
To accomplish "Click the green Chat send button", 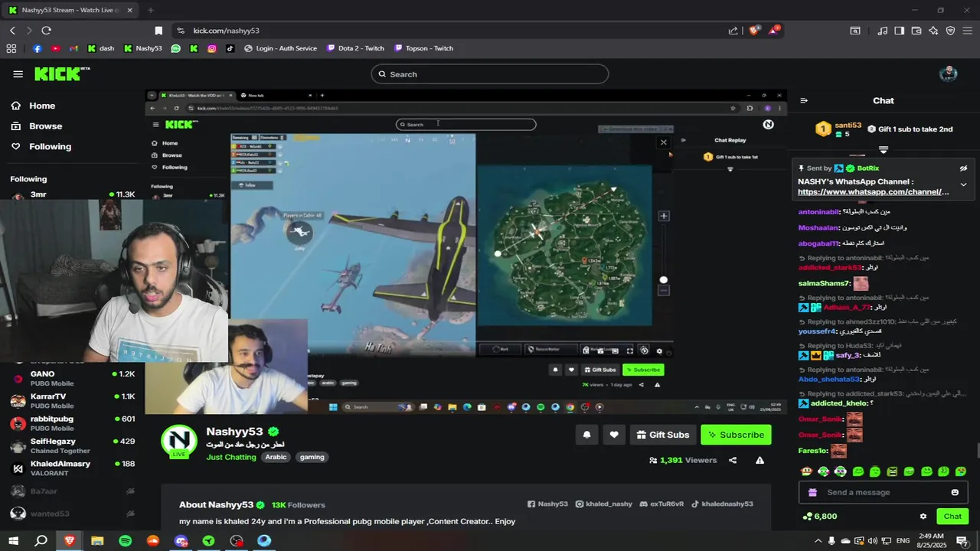I will coord(952,517).
